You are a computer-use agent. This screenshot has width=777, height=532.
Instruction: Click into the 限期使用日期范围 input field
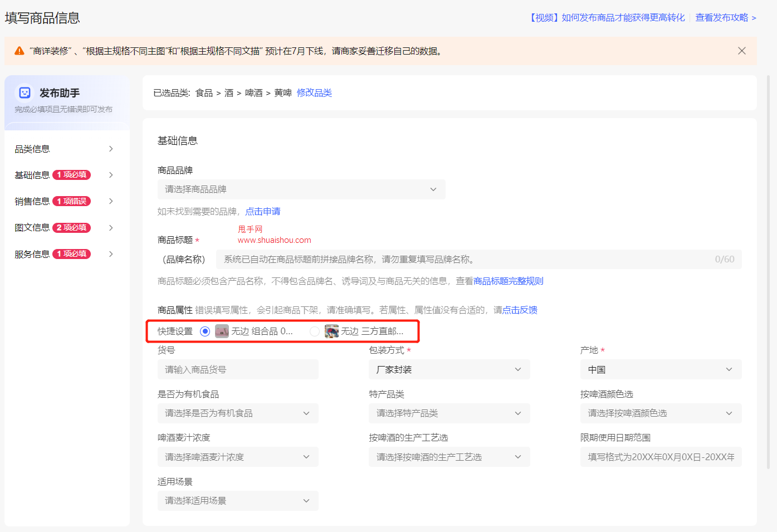[661, 457]
